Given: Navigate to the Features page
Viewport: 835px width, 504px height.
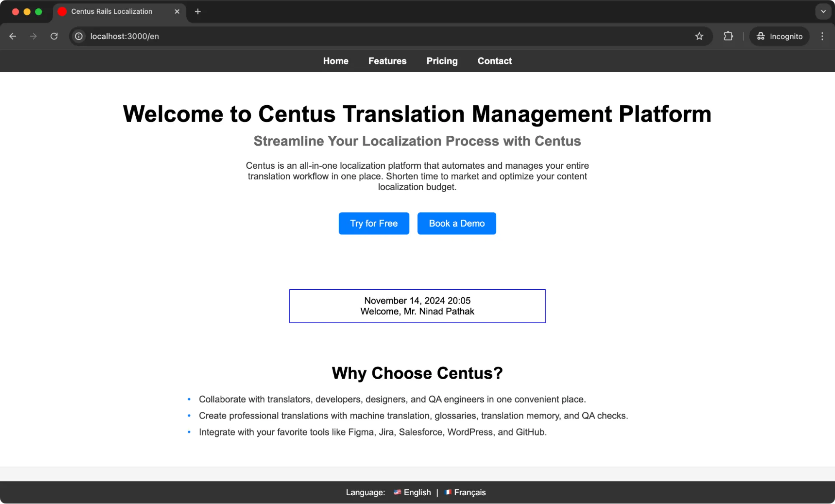Looking at the screenshot, I should pyautogui.click(x=387, y=61).
